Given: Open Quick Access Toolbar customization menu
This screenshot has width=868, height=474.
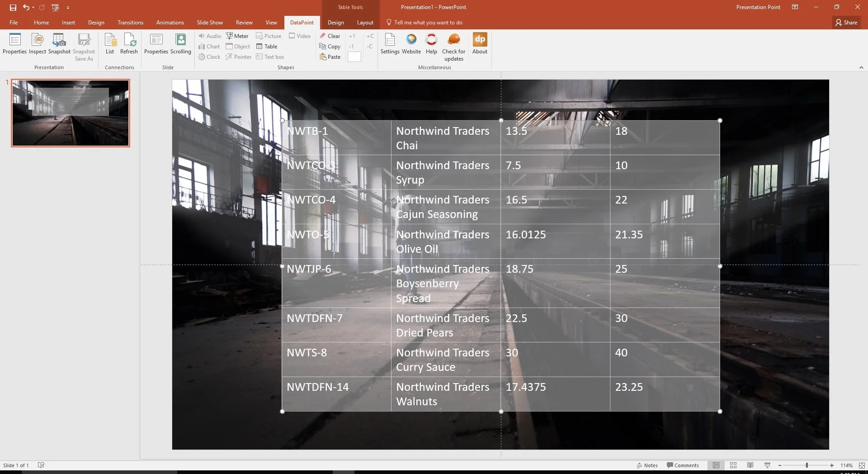Looking at the screenshot, I should (x=68, y=7).
